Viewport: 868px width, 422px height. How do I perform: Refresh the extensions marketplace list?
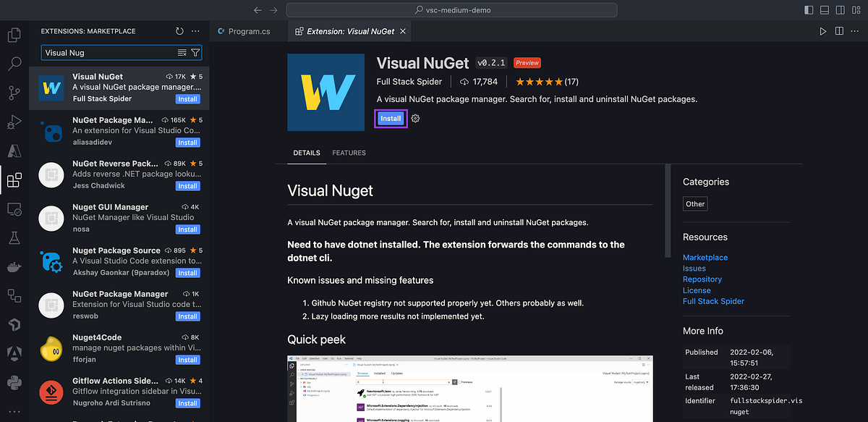click(179, 31)
